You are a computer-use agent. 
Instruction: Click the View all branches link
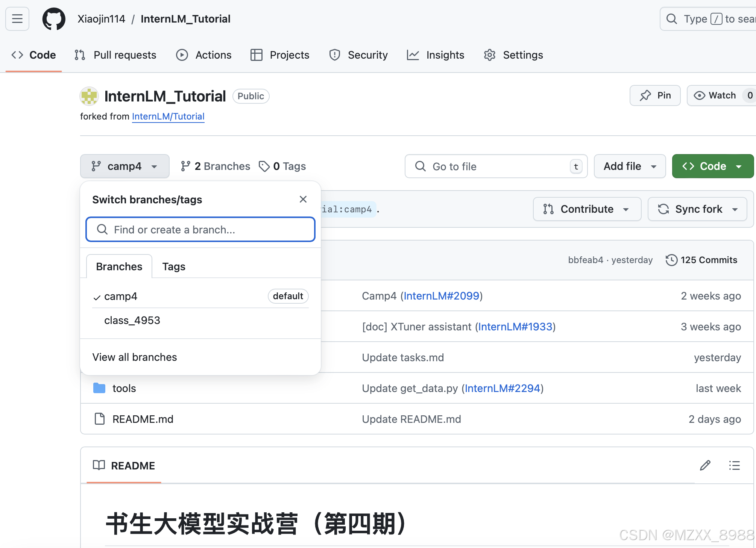point(135,357)
